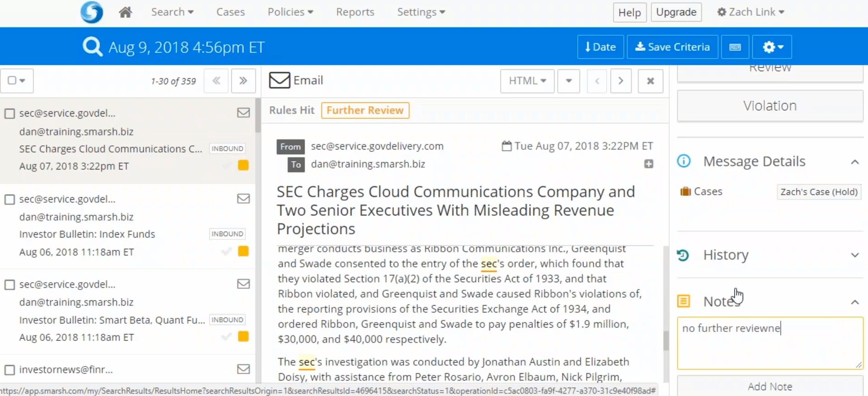Show next message with right arrow
This screenshot has width=868, height=396.
(621, 81)
